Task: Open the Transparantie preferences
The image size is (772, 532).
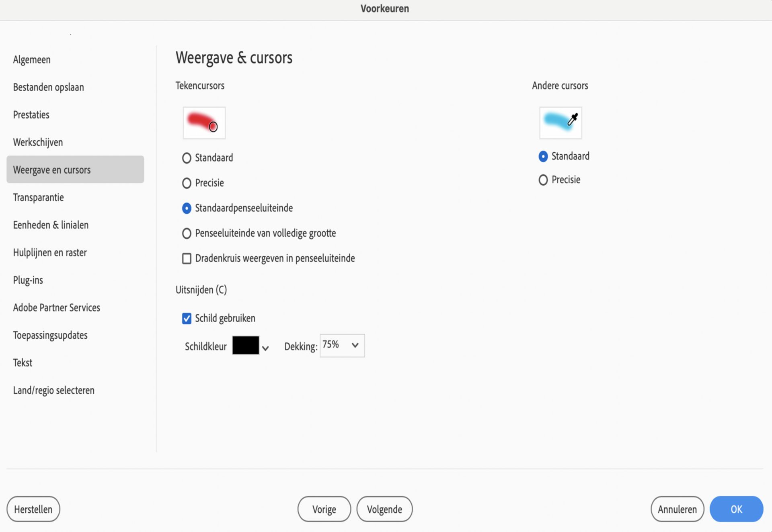Action: [x=75, y=197]
